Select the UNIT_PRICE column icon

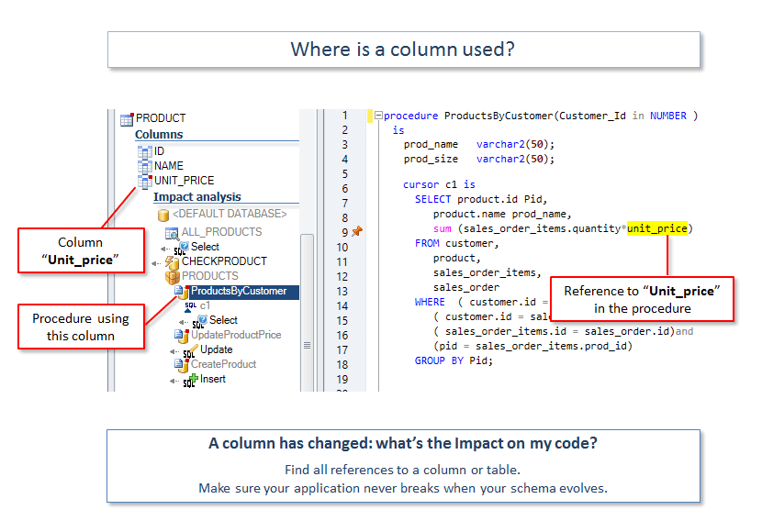tap(144, 182)
